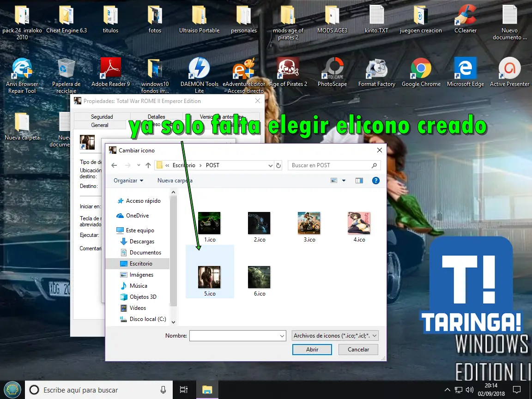Open the volume icon in system tray

[x=470, y=390]
